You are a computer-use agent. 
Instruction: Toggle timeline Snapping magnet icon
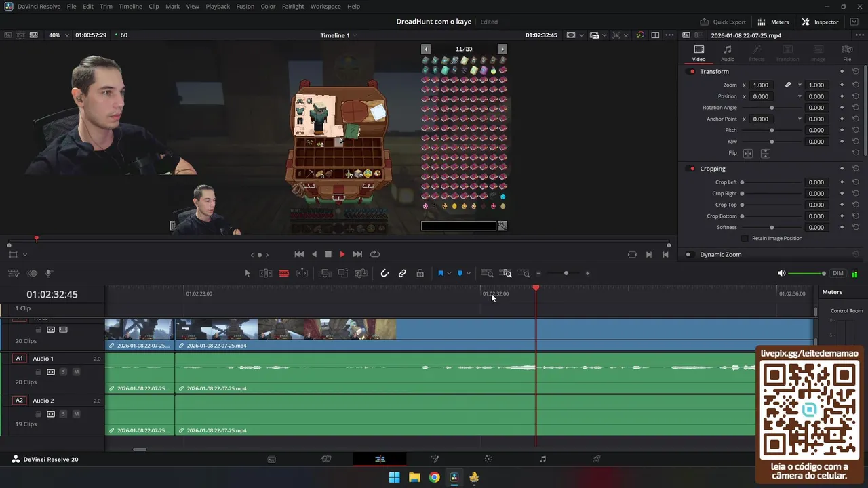click(x=384, y=273)
